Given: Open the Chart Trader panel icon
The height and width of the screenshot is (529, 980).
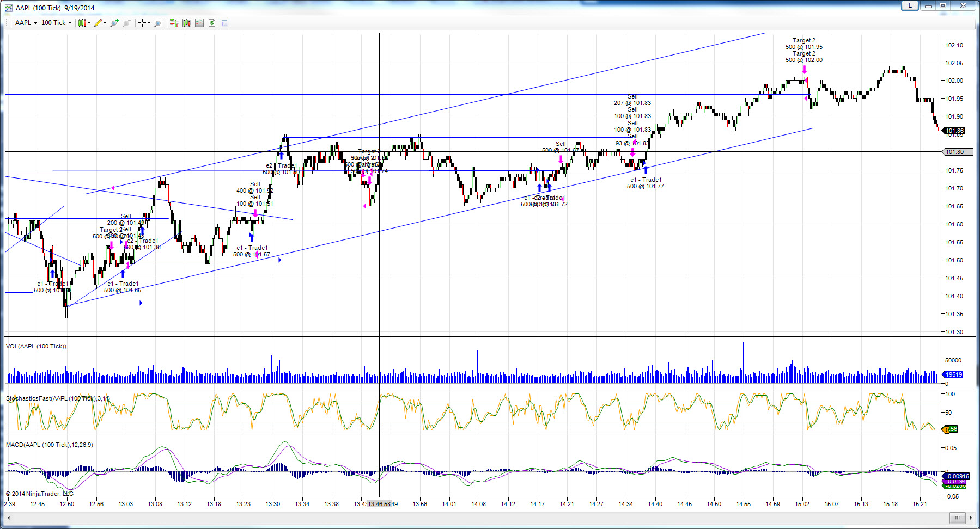Looking at the screenshot, I should click(x=174, y=23).
